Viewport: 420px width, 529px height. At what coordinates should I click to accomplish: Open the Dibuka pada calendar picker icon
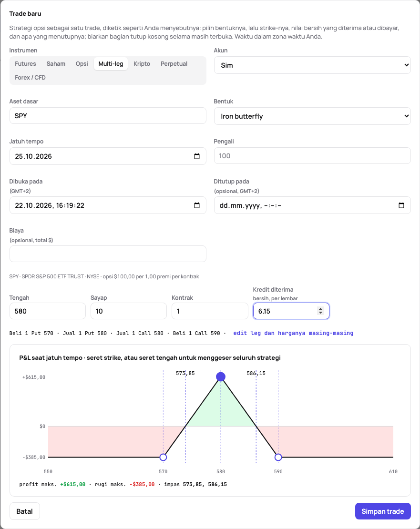tap(197, 205)
